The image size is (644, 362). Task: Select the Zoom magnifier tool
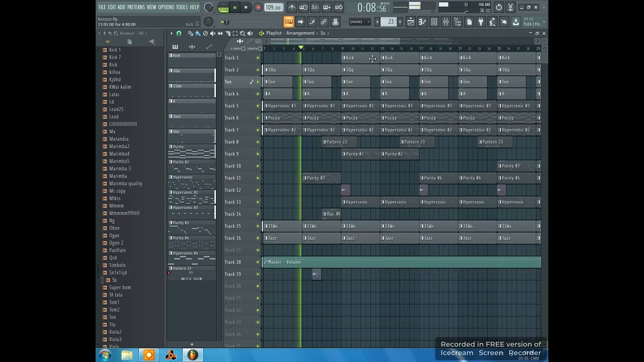(243, 33)
